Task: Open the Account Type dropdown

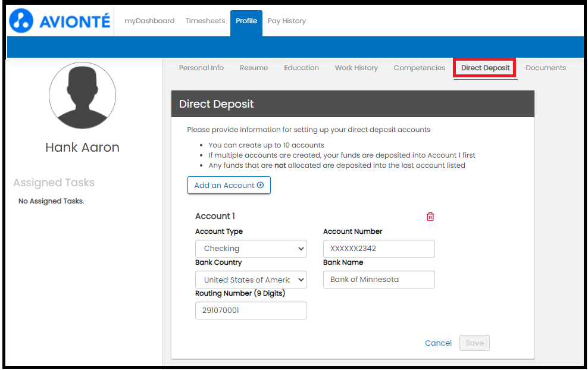Action: click(x=251, y=249)
